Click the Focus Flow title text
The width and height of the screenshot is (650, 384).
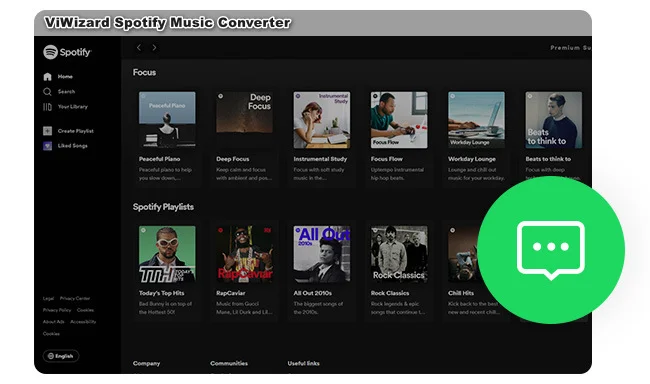click(387, 159)
